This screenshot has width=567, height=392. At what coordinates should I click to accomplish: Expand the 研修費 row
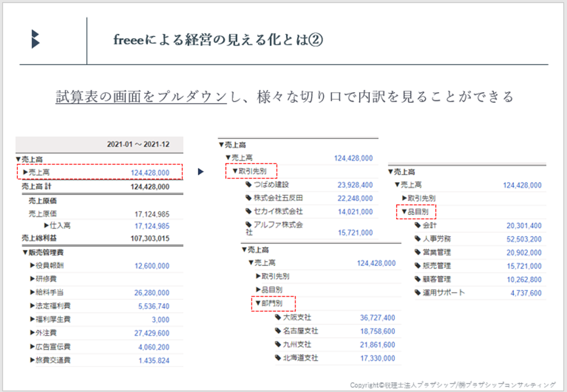(33, 279)
